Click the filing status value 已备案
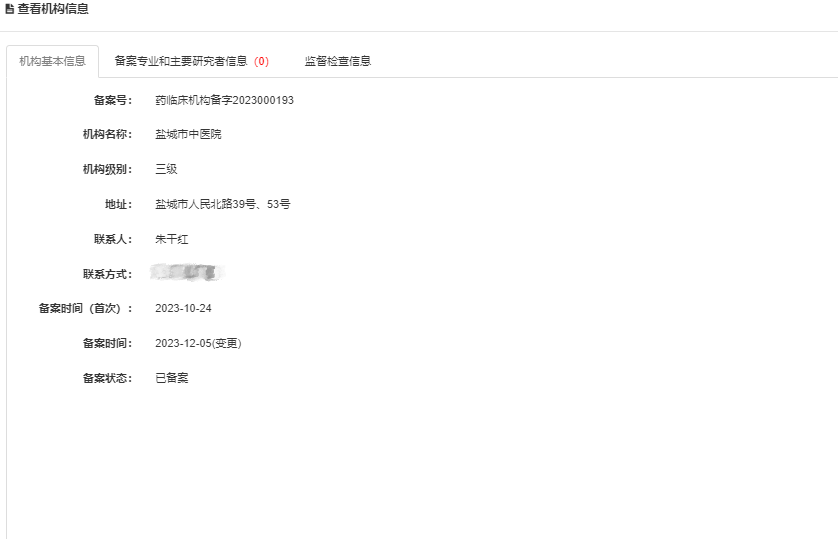838x539 pixels. tap(172, 378)
